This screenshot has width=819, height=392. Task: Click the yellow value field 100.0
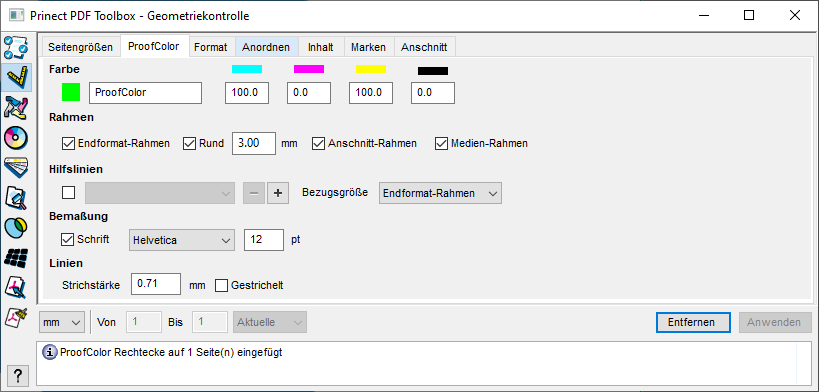[371, 93]
